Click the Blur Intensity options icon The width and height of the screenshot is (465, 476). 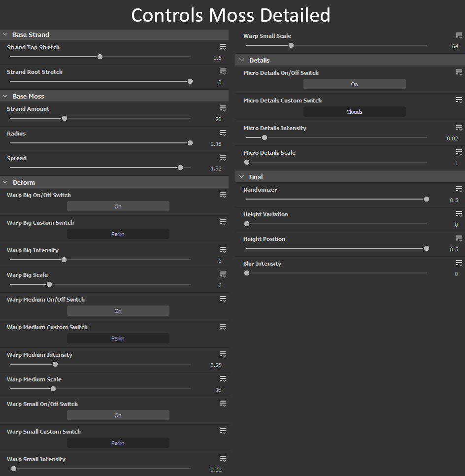coord(459,263)
